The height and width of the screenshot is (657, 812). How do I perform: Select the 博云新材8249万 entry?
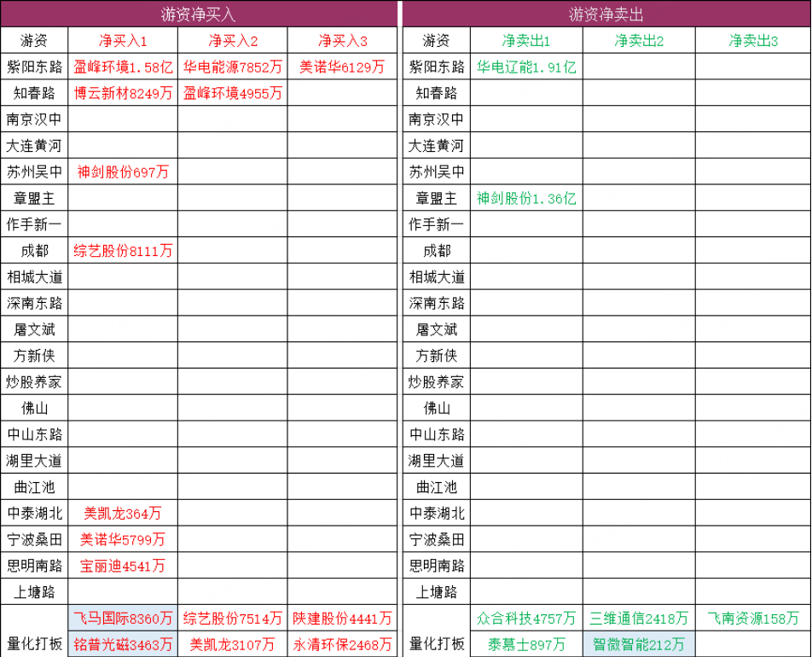click(123, 93)
